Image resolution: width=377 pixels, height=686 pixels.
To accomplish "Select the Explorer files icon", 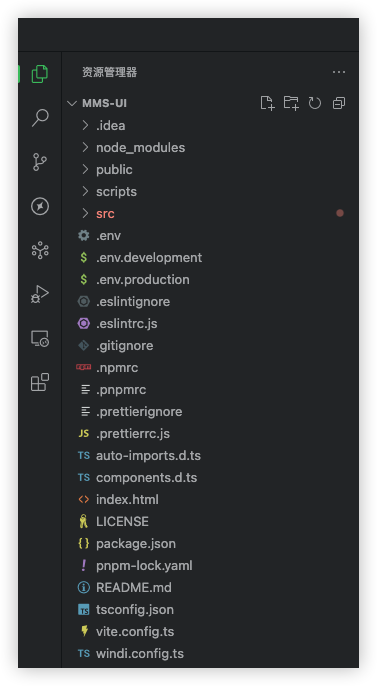I will [x=40, y=74].
